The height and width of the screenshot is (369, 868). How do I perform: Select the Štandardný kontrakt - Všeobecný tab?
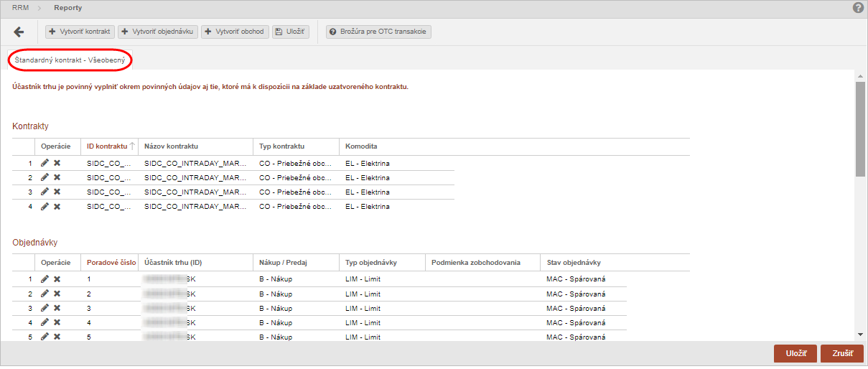coord(70,60)
